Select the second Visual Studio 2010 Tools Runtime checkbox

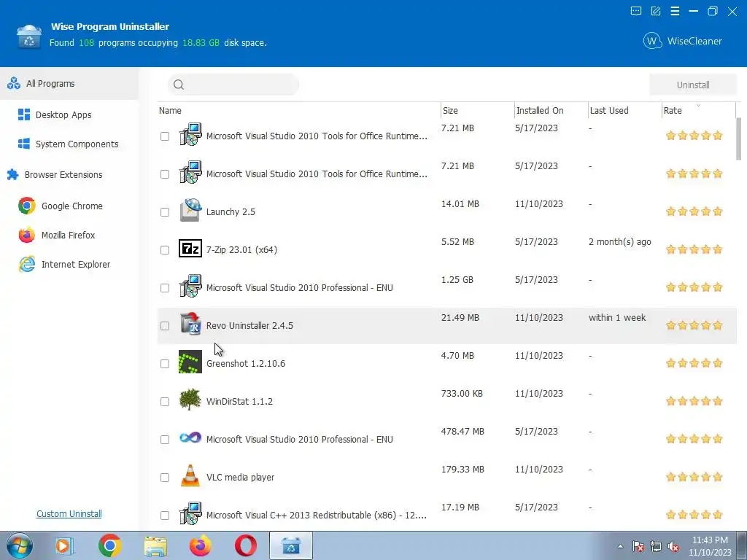(165, 174)
